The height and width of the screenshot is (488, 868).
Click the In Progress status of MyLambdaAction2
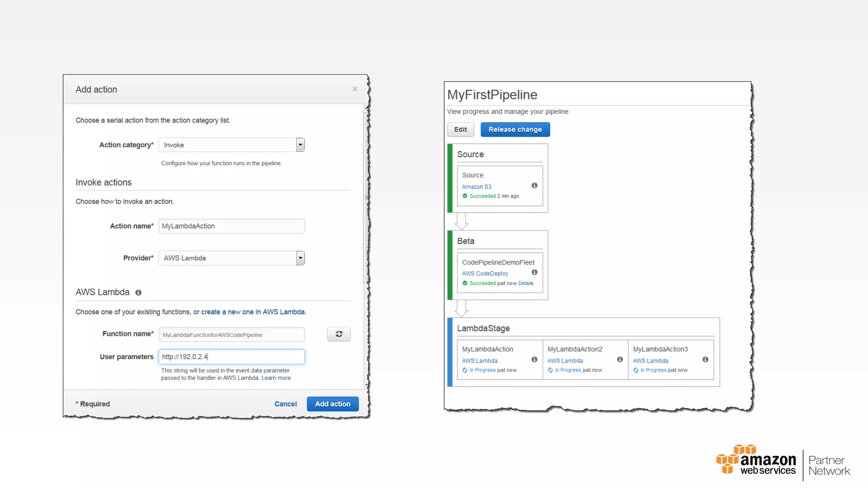click(x=568, y=370)
